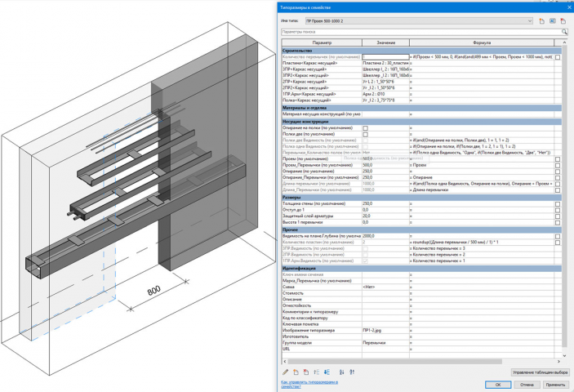This screenshot has width=574, height=392.
Task: Collapse the Материалы и отделка group header
Action: 421,108
